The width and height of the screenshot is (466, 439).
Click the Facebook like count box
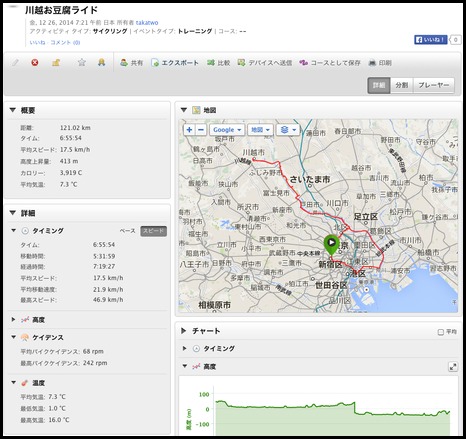click(455, 40)
